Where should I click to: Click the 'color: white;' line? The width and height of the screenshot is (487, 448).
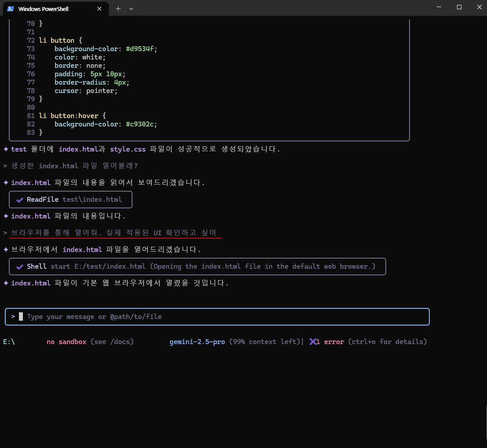click(80, 57)
